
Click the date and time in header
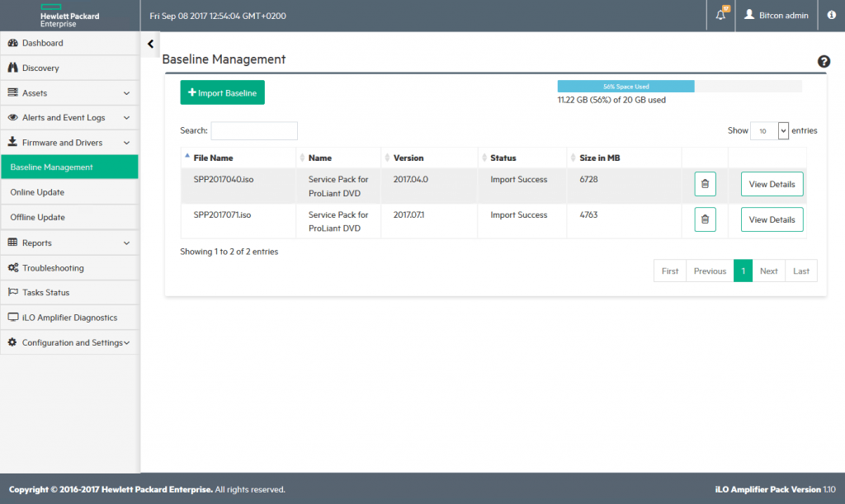pos(218,16)
